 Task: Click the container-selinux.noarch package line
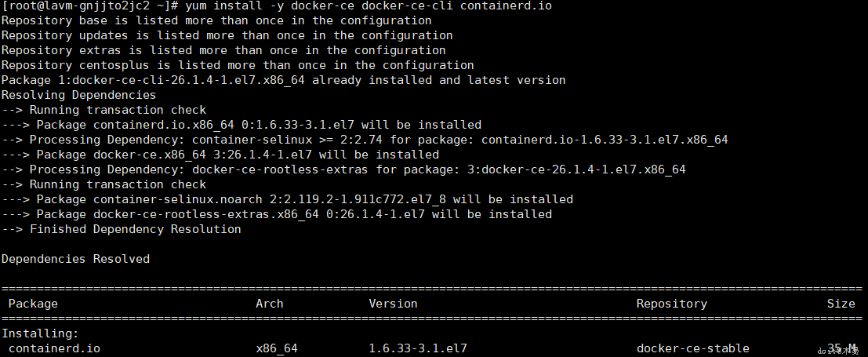point(287,199)
